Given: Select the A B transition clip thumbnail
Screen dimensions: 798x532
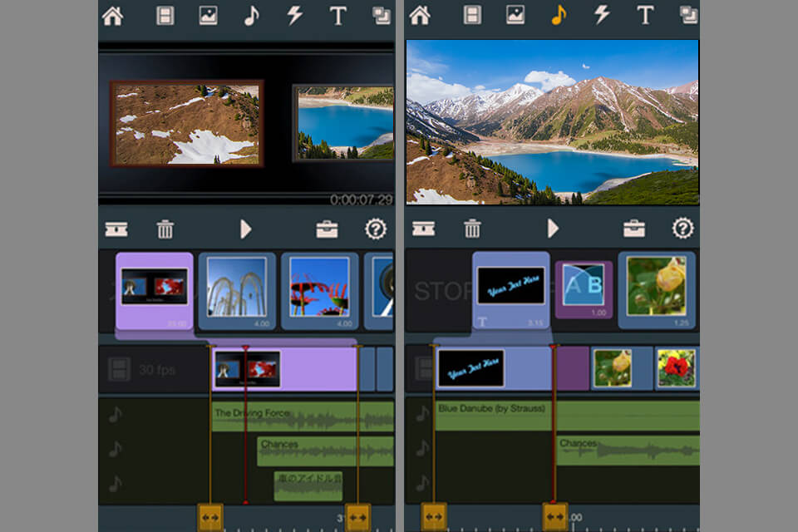Looking at the screenshot, I should (x=584, y=289).
